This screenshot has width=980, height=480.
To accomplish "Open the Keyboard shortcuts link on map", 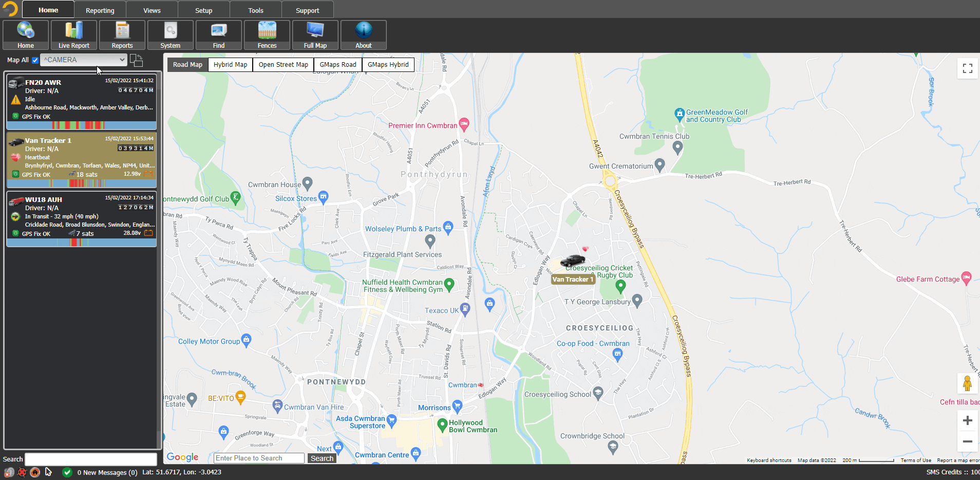I will tap(769, 460).
